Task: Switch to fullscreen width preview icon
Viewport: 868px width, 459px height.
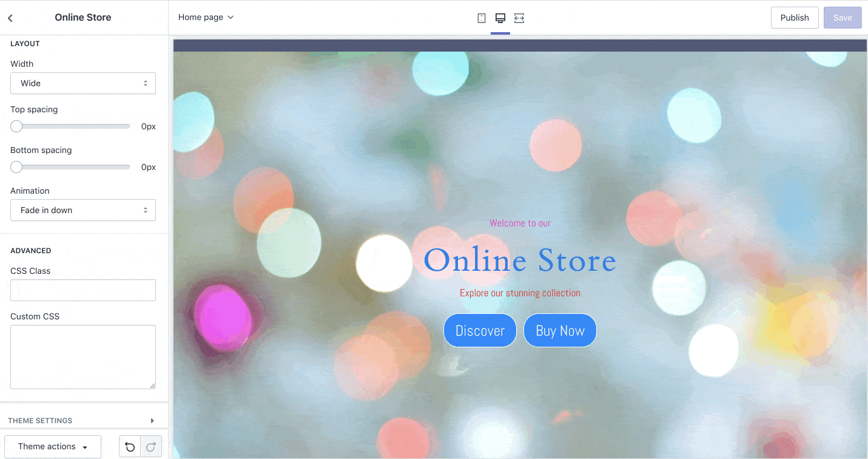Action: click(x=519, y=18)
